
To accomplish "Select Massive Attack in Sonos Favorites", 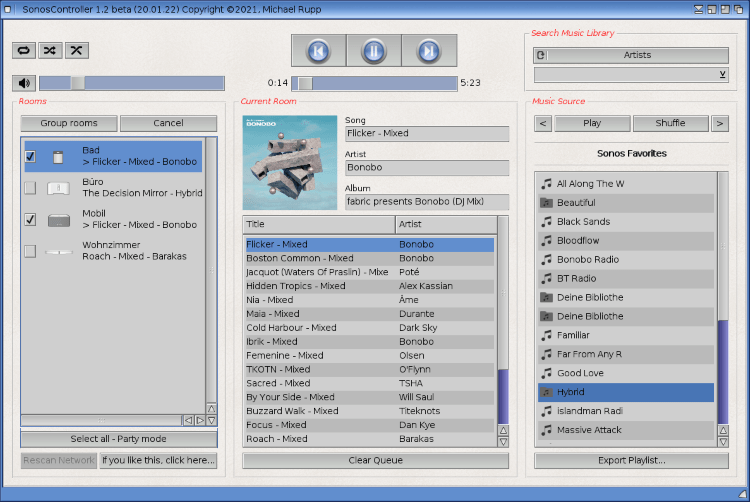I will (626, 430).
